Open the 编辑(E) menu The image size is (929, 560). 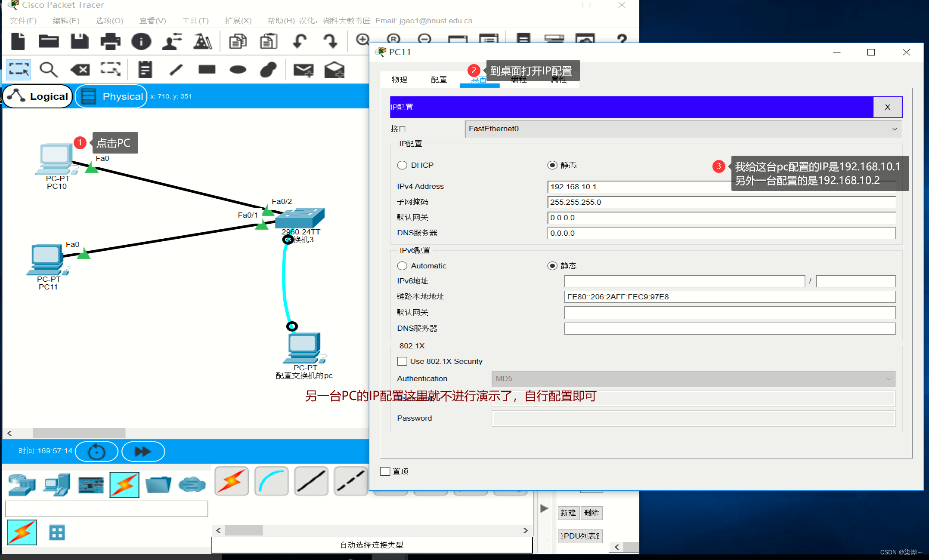[66, 21]
